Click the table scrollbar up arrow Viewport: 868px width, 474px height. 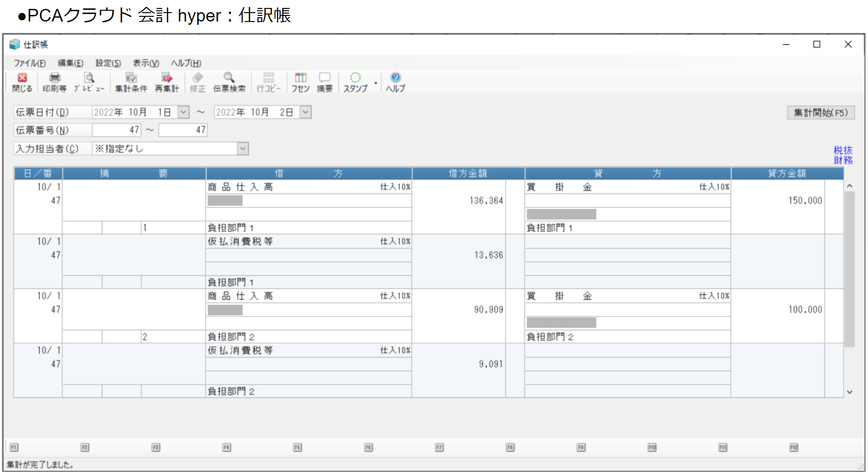850,186
